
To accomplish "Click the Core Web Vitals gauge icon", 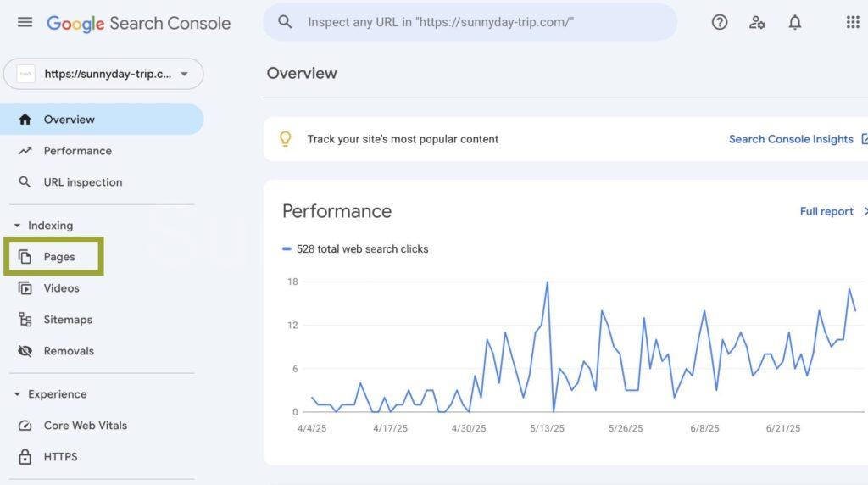I will (x=25, y=426).
